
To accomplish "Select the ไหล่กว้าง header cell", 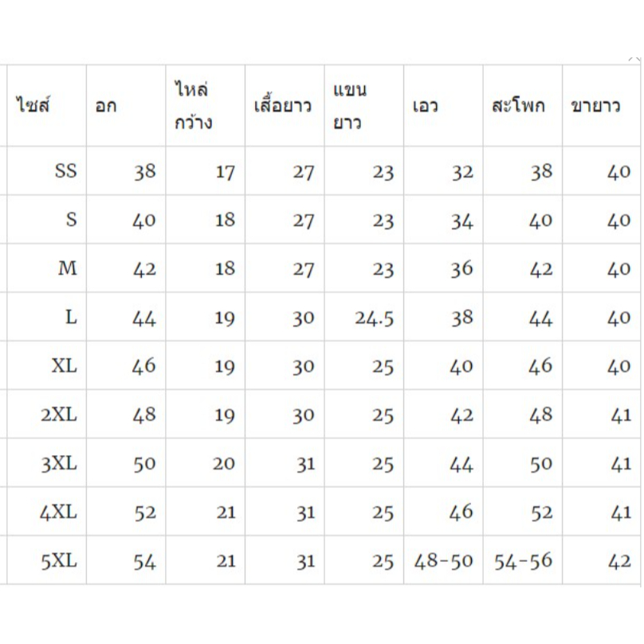I will tap(195, 105).
